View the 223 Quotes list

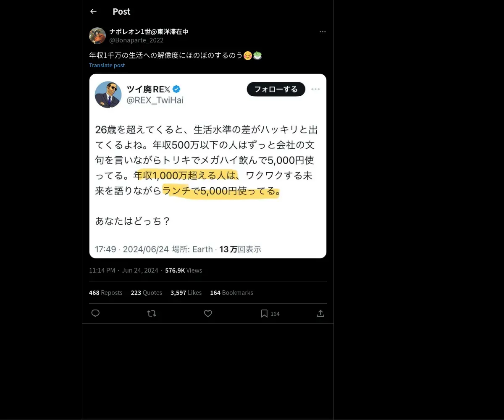(146, 292)
